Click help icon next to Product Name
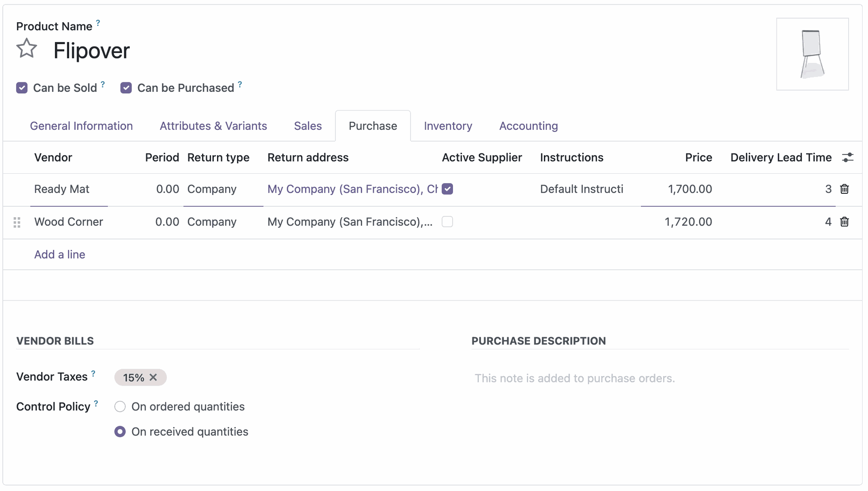Viewport: 868px width, 491px height. tap(98, 23)
